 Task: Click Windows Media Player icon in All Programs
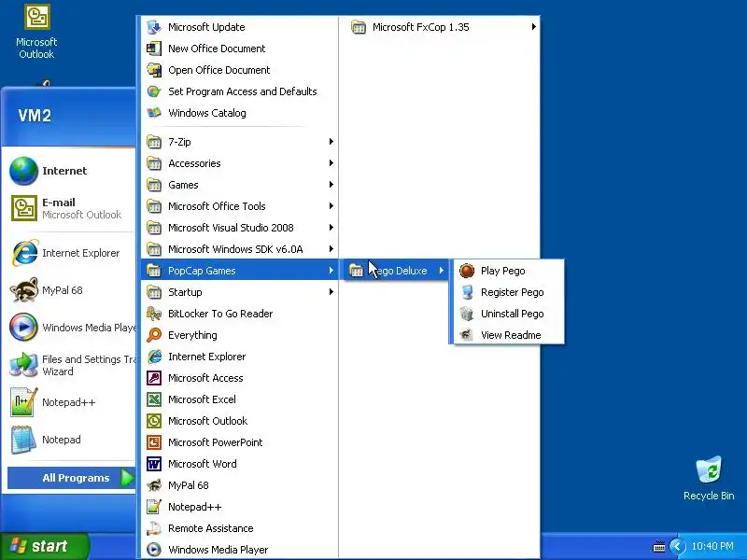154,550
